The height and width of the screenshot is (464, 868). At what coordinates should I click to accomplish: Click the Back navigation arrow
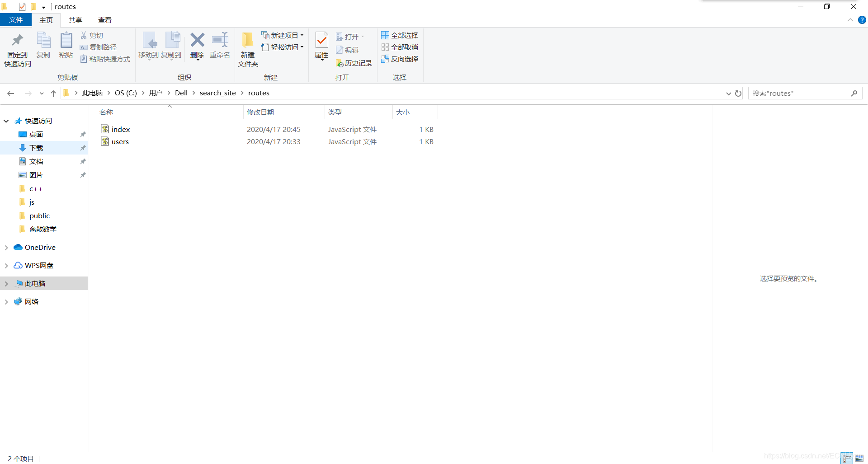(x=11, y=93)
